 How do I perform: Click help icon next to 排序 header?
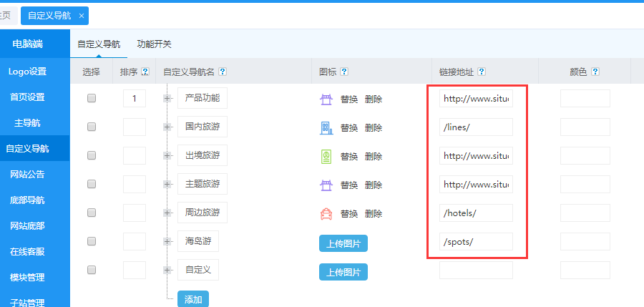point(145,72)
